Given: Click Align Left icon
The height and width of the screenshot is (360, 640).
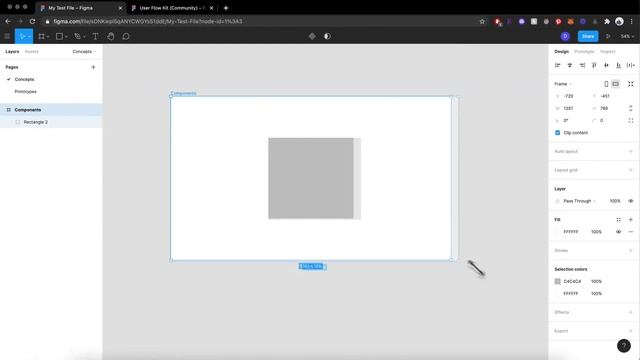Looking at the screenshot, I should pos(558,65).
